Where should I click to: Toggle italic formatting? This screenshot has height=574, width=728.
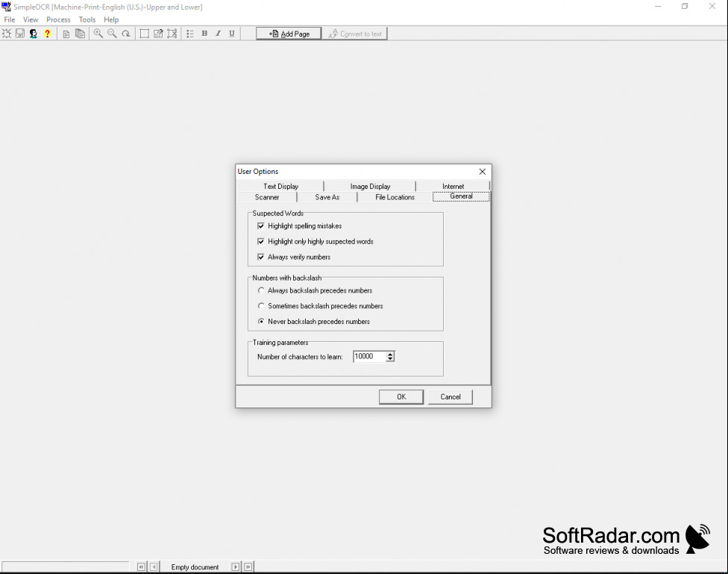click(218, 34)
